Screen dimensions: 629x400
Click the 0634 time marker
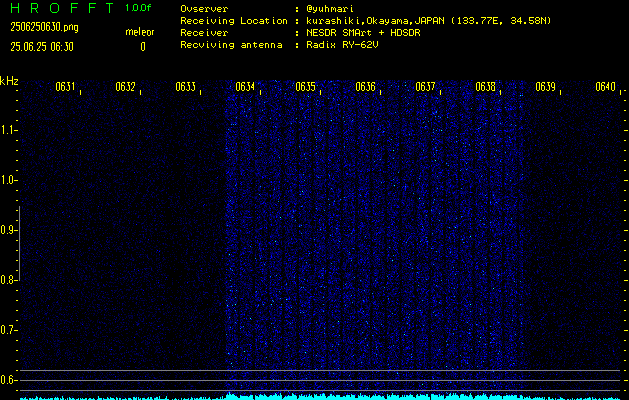pos(246,87)
